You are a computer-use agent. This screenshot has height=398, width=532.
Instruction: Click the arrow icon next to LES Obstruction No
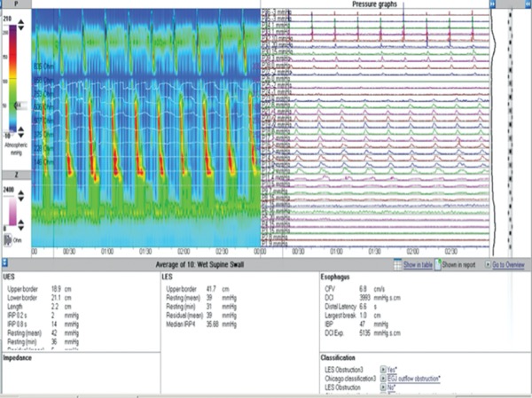pyautogui.click(x=383, y=386)
